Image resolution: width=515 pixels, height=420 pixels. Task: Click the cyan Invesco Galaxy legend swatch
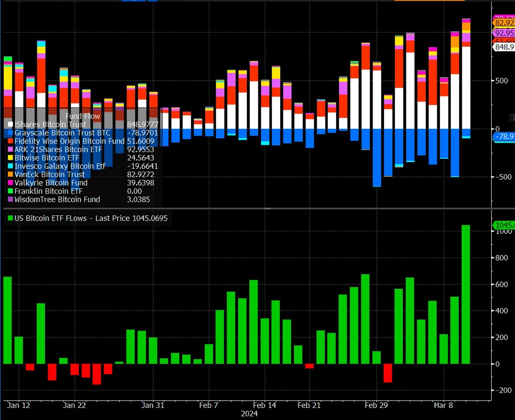pyautogui.click(x=10, y=166)
